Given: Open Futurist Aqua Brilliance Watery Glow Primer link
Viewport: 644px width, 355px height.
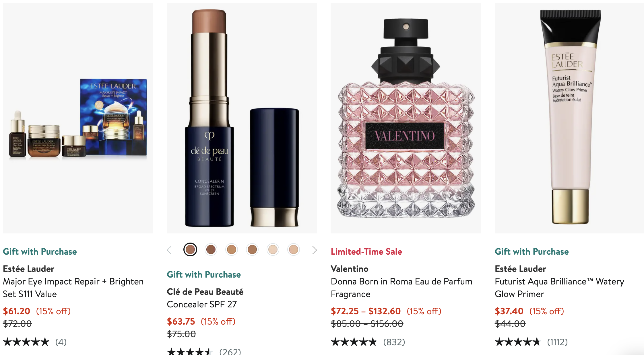Looking at the screenshot, I should pos(559,288).
